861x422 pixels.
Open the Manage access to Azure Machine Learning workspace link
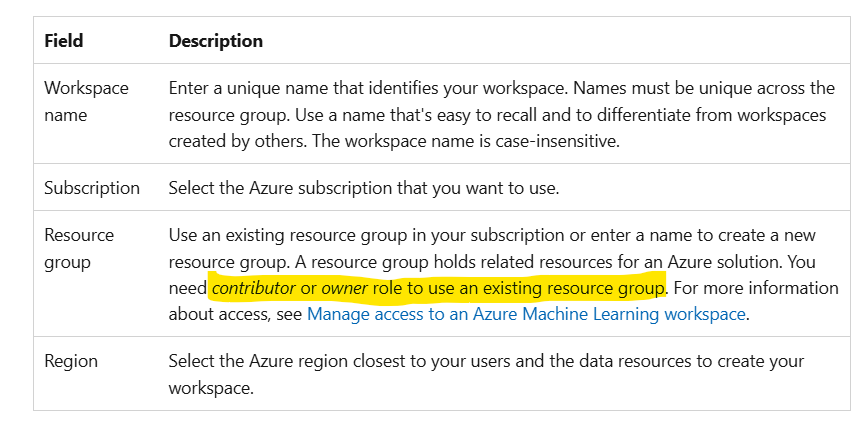pos(525,314)
